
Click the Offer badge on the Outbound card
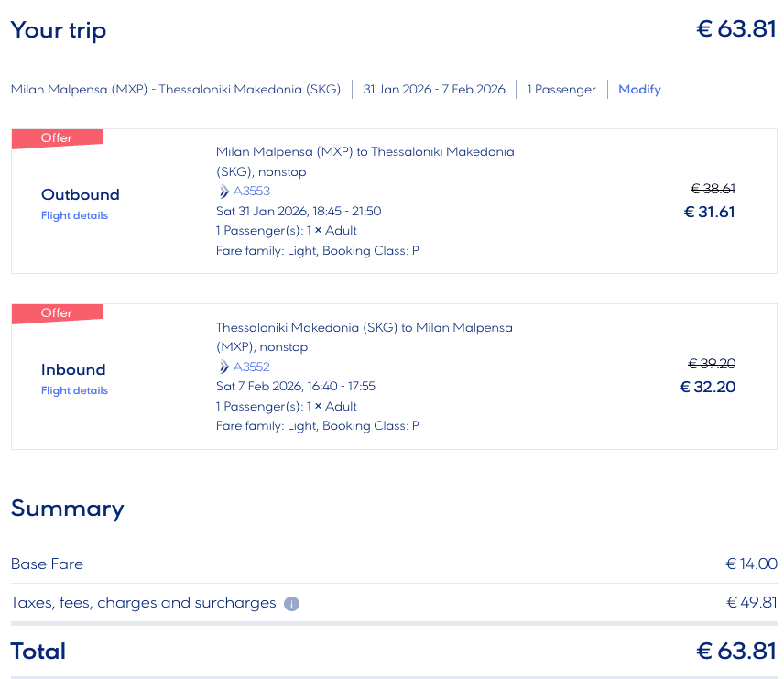click(x=57, y=138)
